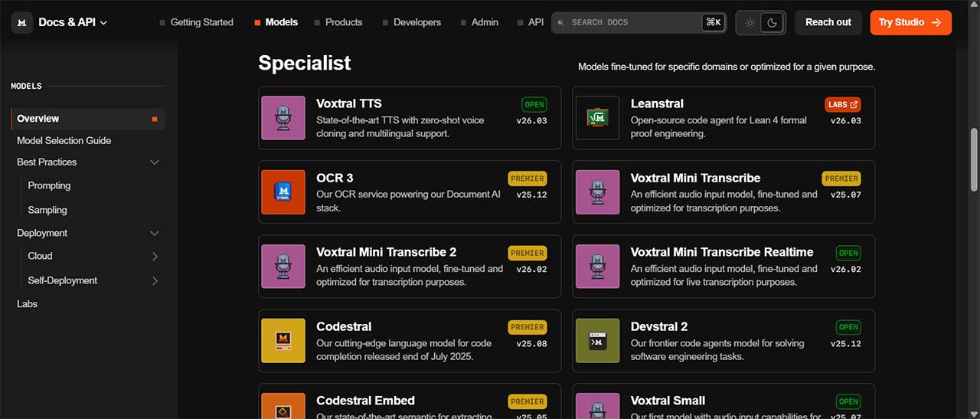This screenshot has width=980, height=419.
Task: Click OPEN badge on Voxtral TTS
Action: pos(534,105)
